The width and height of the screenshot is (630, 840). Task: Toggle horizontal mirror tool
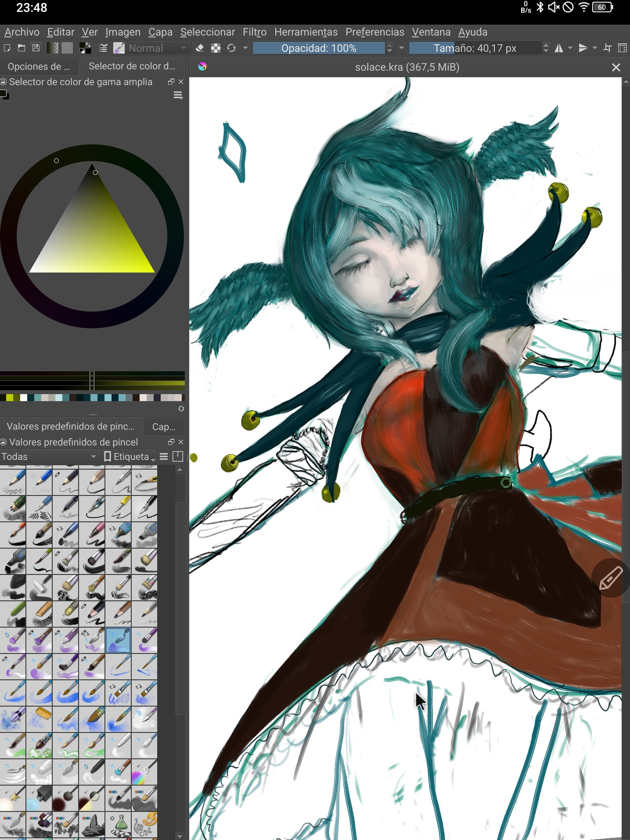[x=559, y=48]
